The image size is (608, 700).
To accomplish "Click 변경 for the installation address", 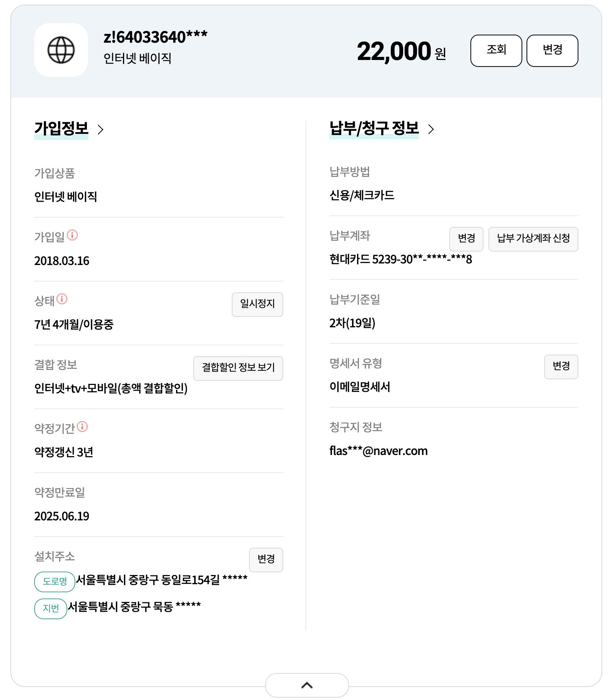I will pyautogui.click(x=266, y=560).
